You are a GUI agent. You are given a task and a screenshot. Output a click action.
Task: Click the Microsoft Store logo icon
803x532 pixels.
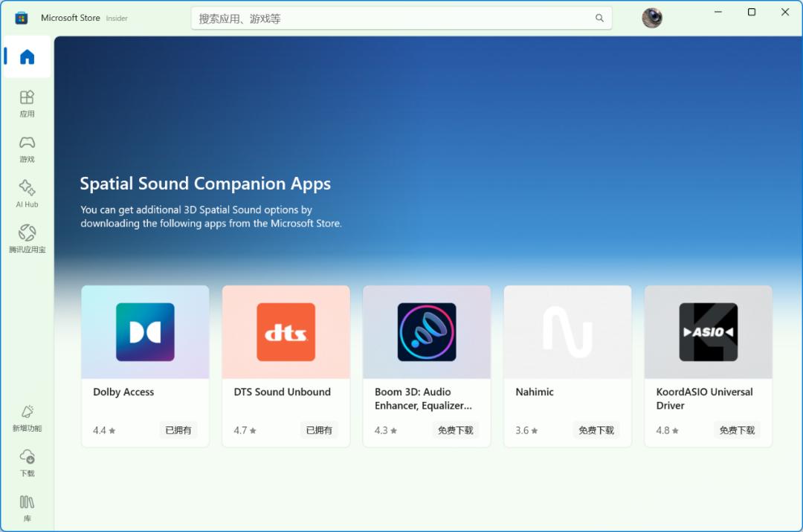(21, 19)
